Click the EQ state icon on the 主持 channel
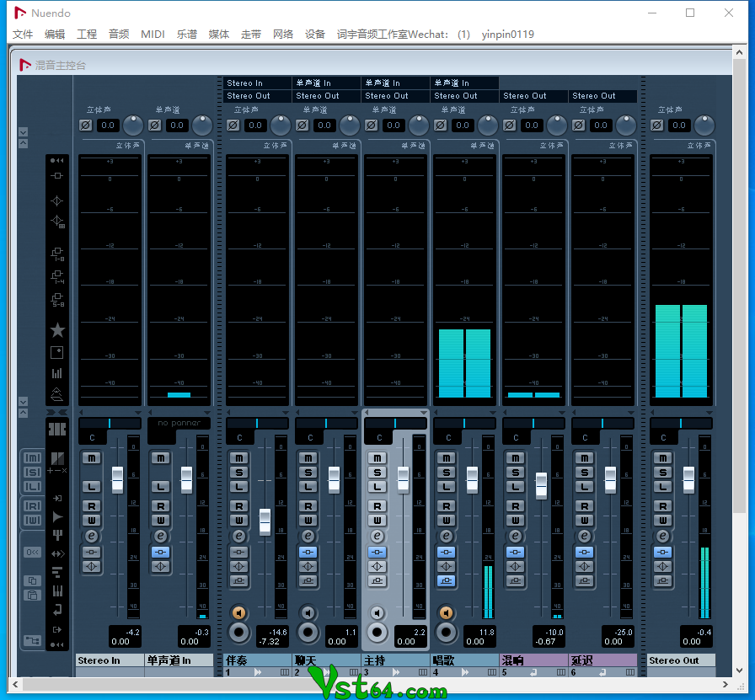The image size is (755, 700). click(x=377, y=567)
